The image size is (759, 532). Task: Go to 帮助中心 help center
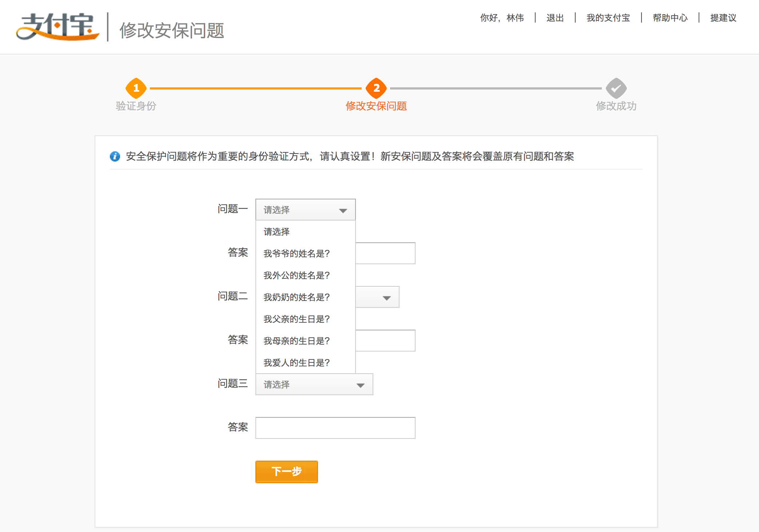(x=670, y=18)
